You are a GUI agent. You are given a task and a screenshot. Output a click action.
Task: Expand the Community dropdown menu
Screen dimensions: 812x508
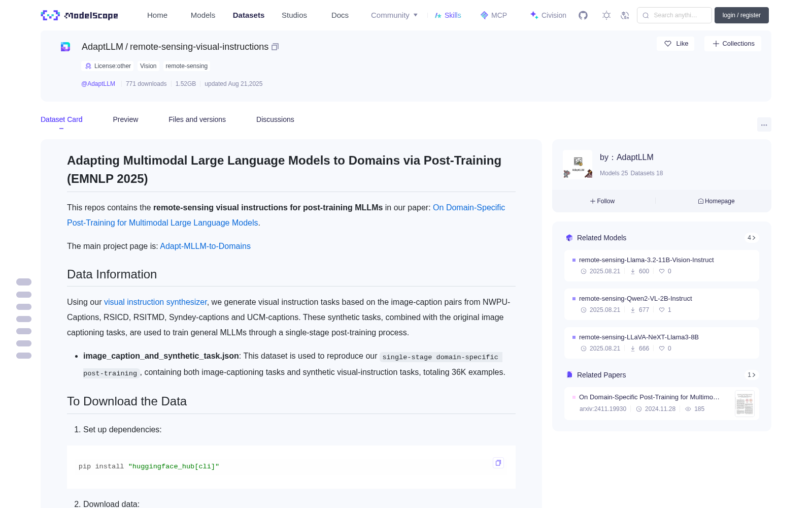point(394,15)
